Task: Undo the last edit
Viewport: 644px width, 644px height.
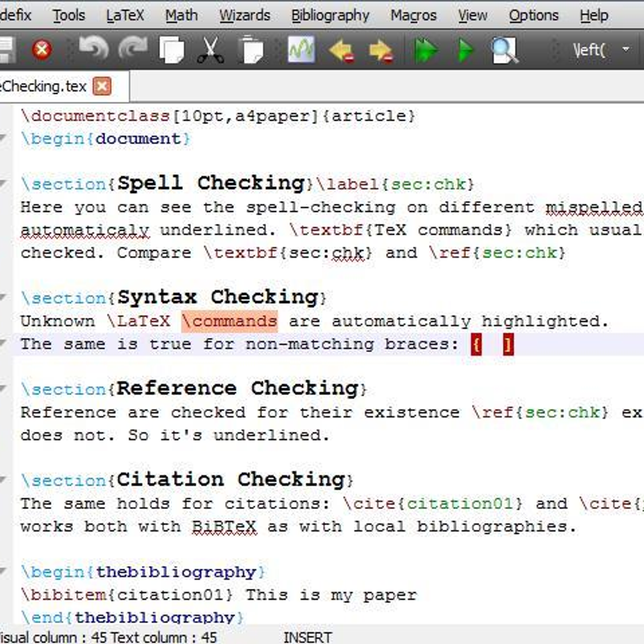Action: pyautogui.click(x=94, y=49)
